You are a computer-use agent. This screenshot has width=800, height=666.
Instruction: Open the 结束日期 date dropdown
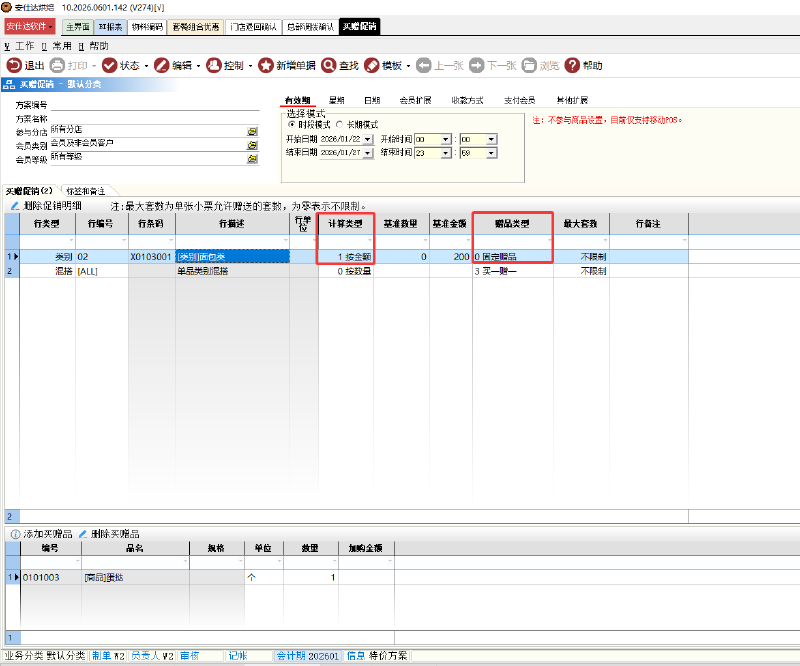pos(368,153)
